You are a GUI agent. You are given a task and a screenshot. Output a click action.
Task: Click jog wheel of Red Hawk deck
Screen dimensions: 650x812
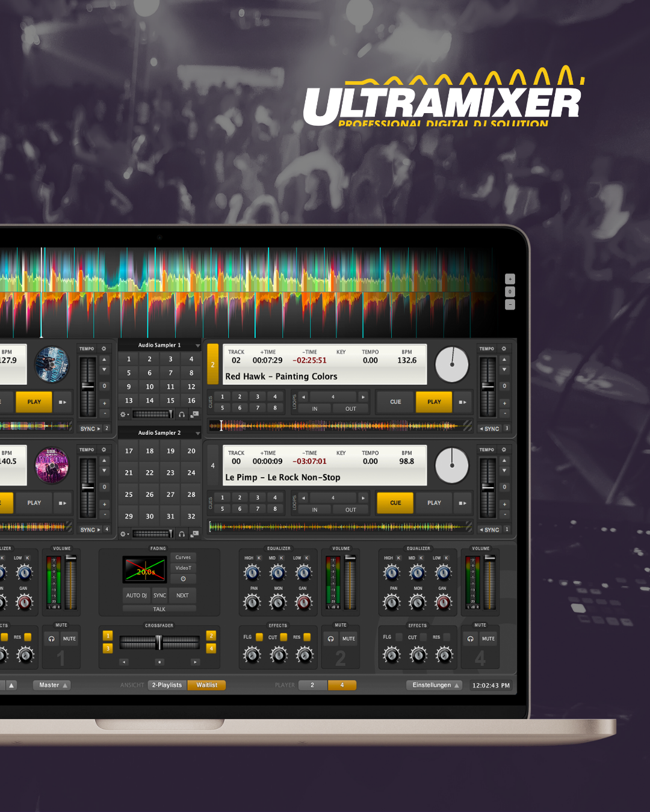click(452, 364)
